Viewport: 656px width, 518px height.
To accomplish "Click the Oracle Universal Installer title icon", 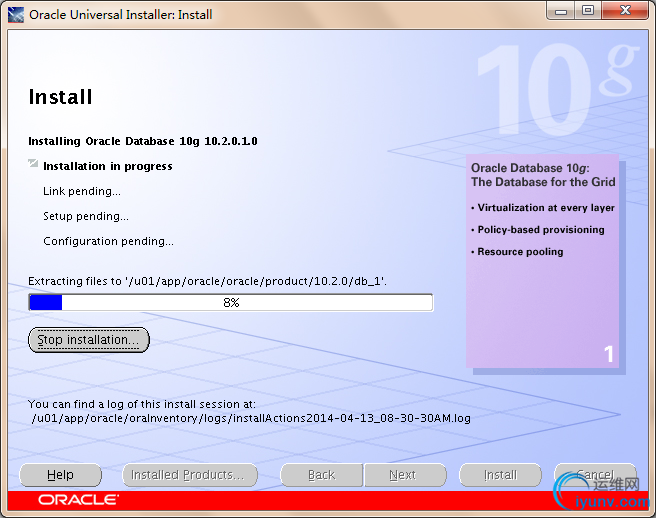I will click(16, 15).
